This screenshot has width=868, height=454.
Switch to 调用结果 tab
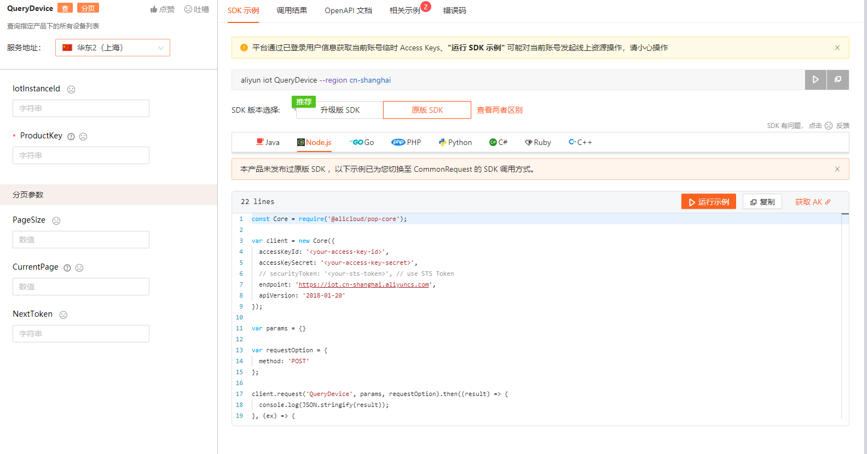[292, 10]
